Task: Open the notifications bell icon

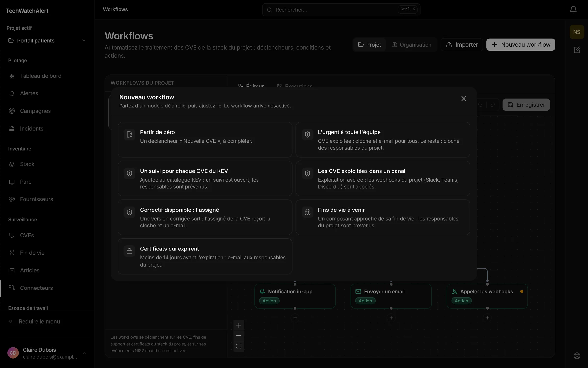Action: click(x=573, y=10)
